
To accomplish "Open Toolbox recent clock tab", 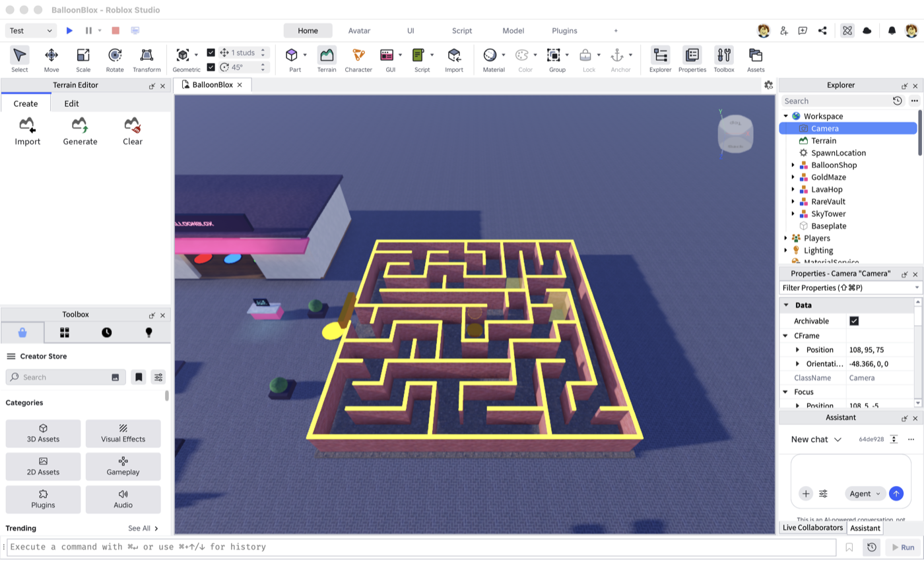I will pyautogui.click(x=106, y=332).
